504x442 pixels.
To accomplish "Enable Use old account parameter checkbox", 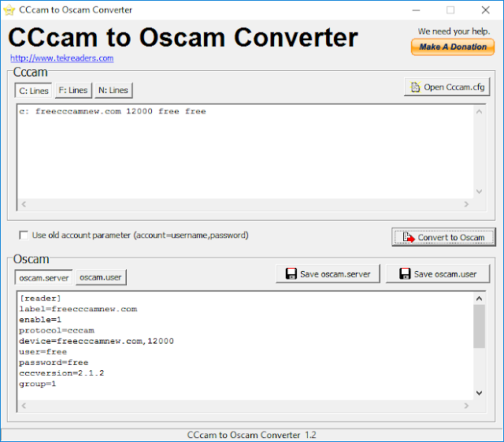I will point(24,235).
